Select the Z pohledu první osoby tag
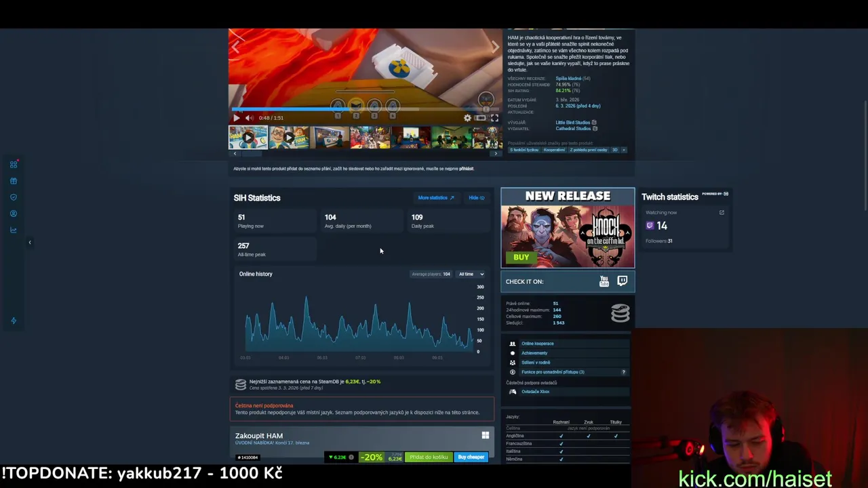 coord(589,150)
